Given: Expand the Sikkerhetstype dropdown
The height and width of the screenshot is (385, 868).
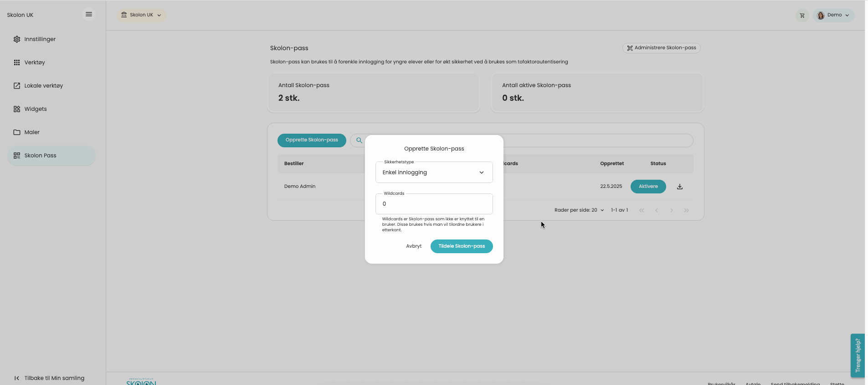Looking at the screenshot, I should pyautogui.click(x=434, y=172).
